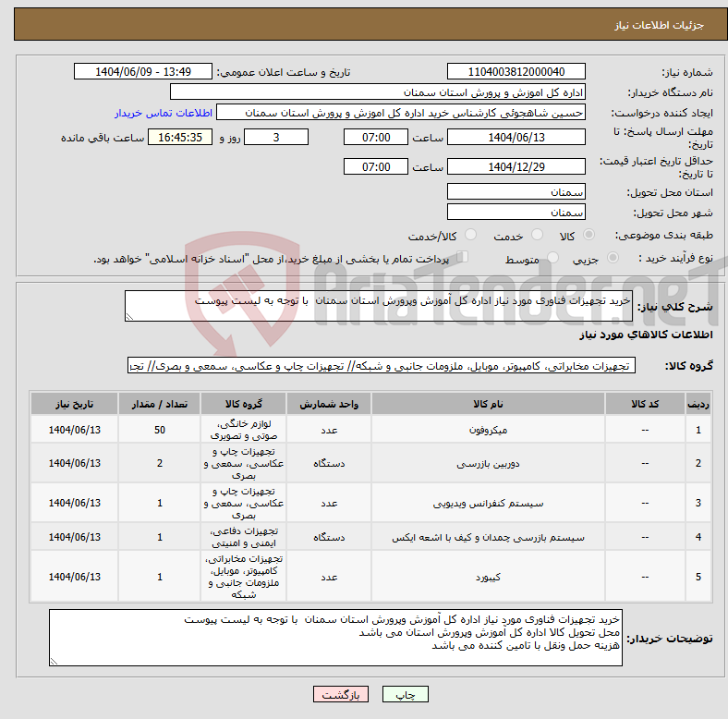Click the سیستم بازرسی چمدان و کیف cell
This screenshot has height=719, width=728.
(x=488, y=537)
